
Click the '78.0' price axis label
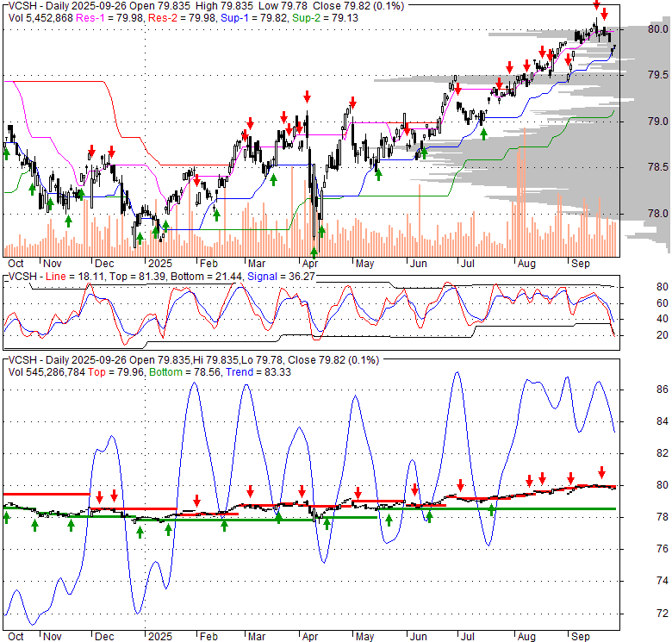658,214
